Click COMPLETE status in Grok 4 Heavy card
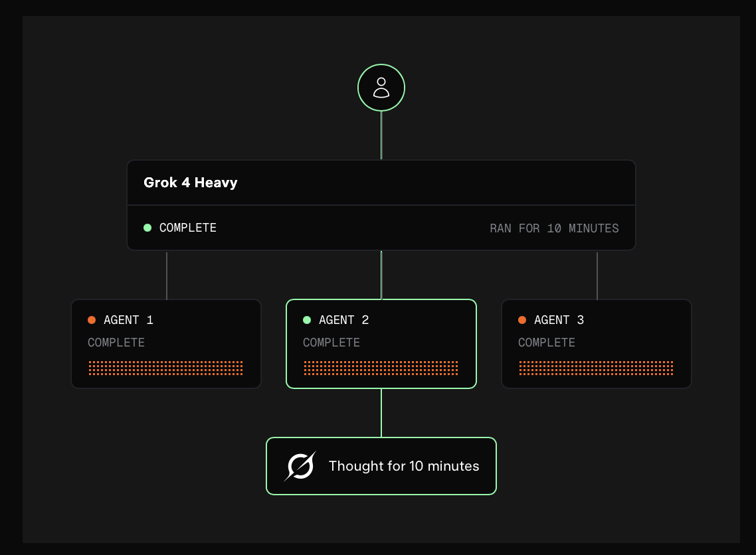Image resolution: width=756 pixels, height=555 pixels. click(x=187, y=228)
